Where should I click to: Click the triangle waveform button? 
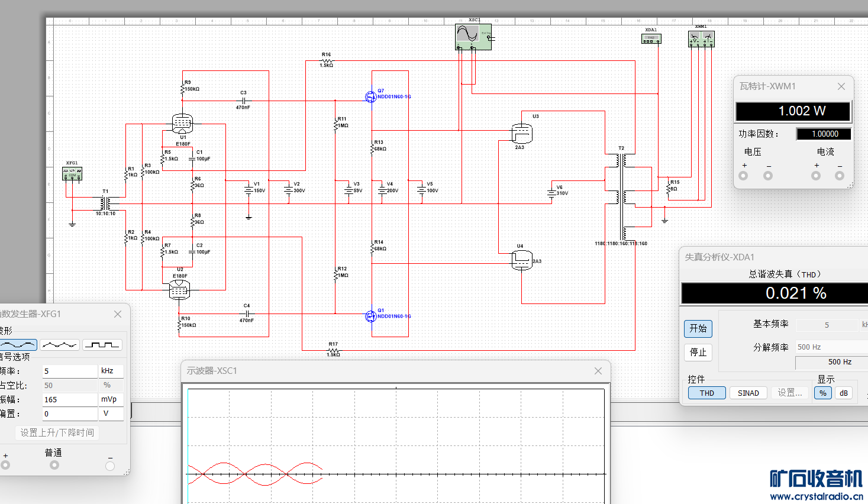(60, 344)
